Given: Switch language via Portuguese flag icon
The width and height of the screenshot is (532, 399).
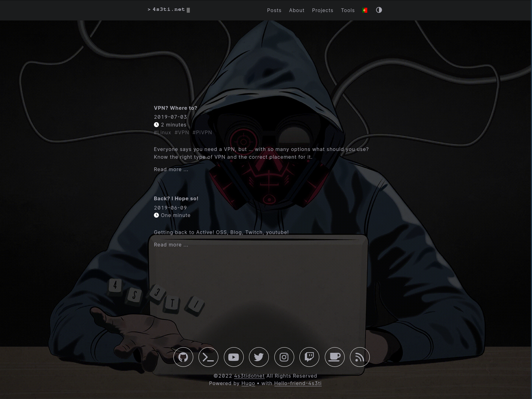Looking at the screenshot, I should (x=365, y=10).
